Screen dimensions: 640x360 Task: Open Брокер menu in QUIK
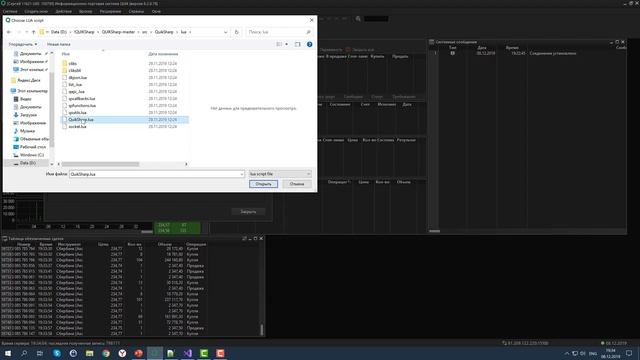tap(85, 11)
